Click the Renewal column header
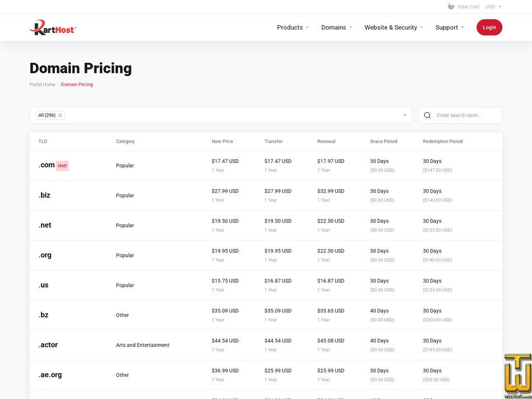This screenshot has width=532, height=399. coord(326,142)
